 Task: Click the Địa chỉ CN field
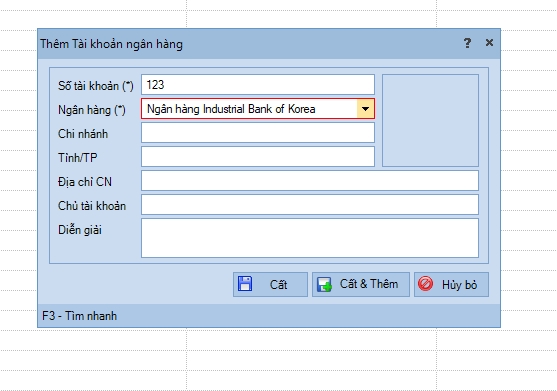tap(310, 180)
